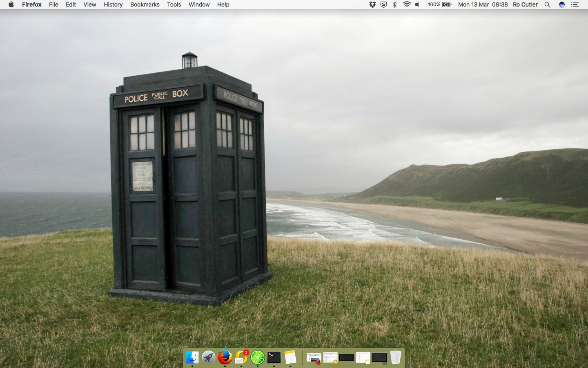Screen dimensions: 588x368
Task: Open the Bookmarks menu
Action: click(145, 4)
